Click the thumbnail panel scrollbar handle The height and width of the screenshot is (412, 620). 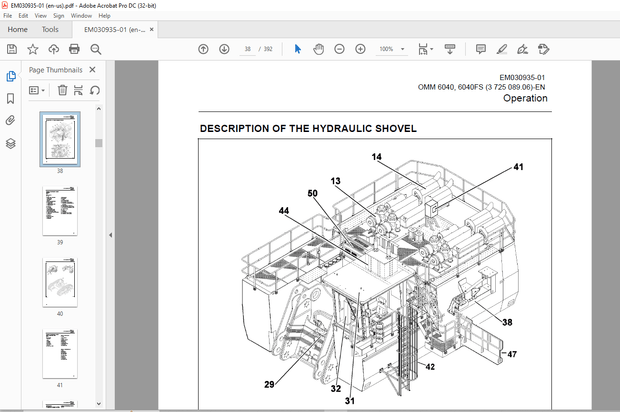(x=99, y=143)
